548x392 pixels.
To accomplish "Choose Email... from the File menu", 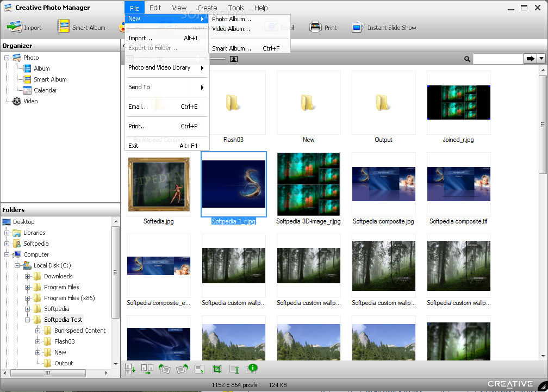I will coord(167,107).
